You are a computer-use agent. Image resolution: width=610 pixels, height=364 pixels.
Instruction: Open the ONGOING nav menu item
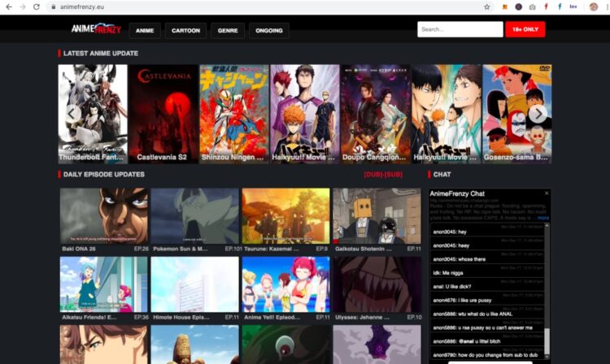[x=269, y=30]
